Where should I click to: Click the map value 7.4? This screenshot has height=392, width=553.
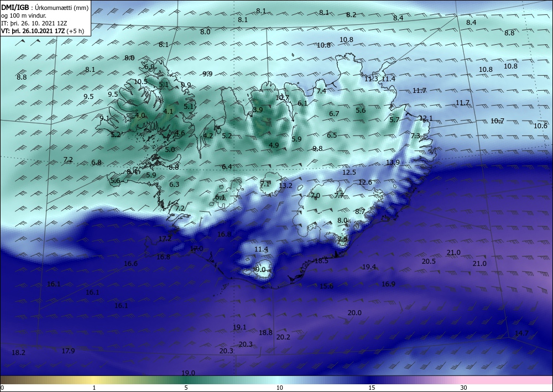coord(321,91)
